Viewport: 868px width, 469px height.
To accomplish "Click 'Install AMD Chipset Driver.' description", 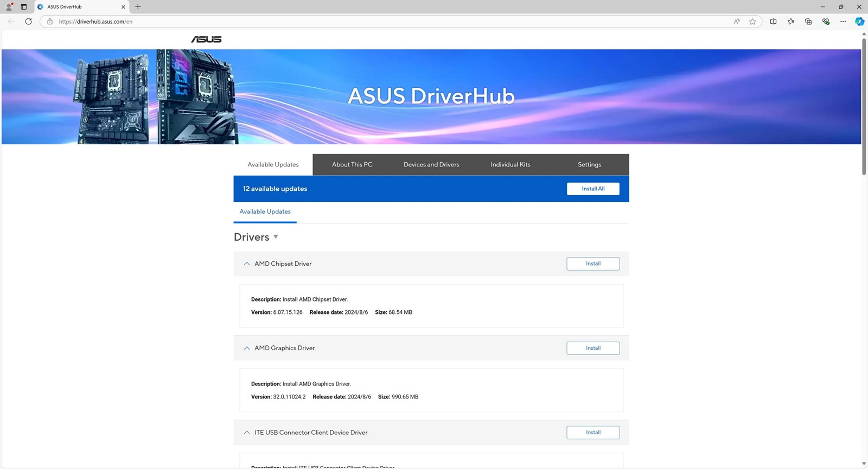I will (x=315, y=299).
